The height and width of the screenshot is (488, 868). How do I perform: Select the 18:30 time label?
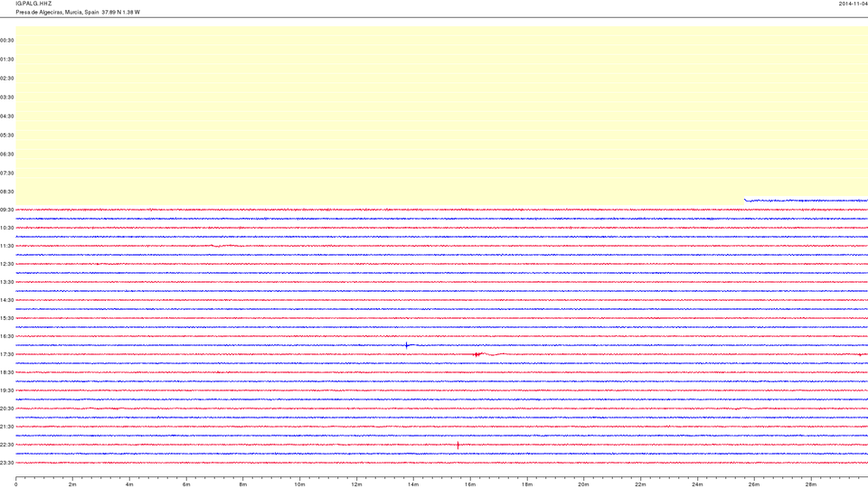7,372
